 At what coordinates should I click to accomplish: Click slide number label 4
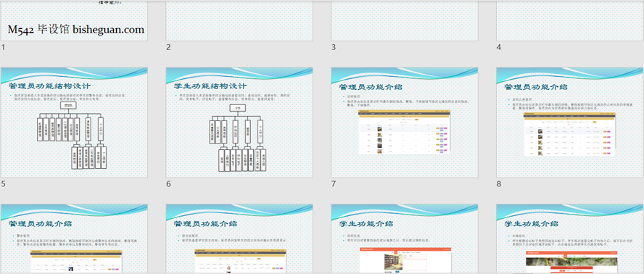[499, 47]
